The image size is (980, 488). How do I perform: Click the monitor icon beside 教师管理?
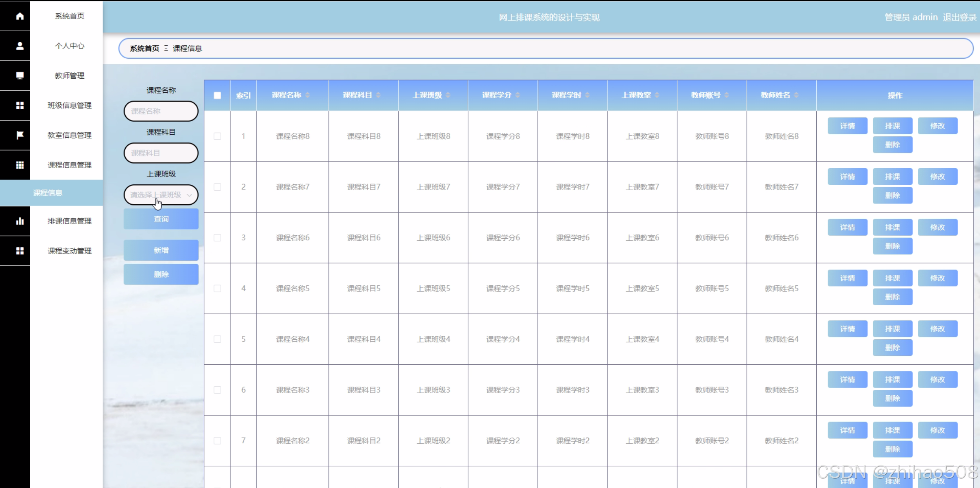(x=20, y=76)
